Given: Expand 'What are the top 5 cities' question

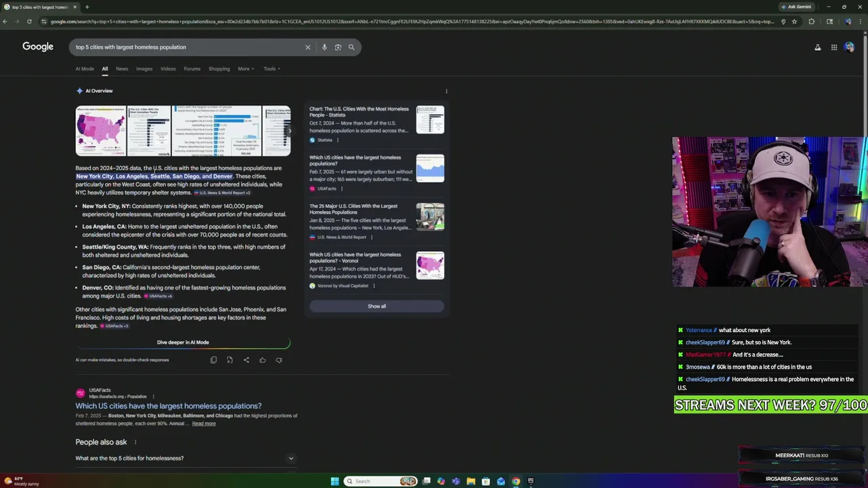Looking at the screenshot, I should 184,458.
